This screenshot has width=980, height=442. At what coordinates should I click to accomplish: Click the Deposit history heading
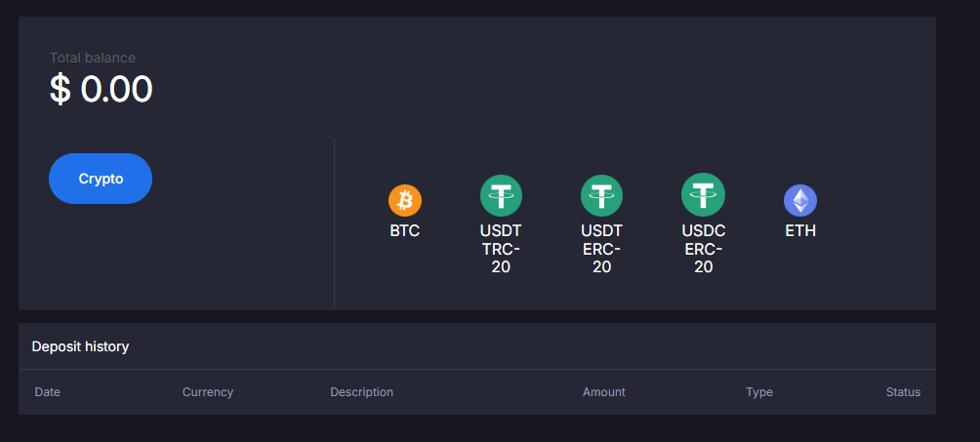tap(80, 346)
